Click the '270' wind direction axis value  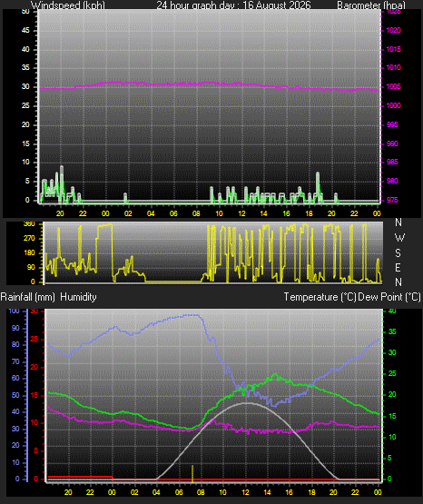click(29, 239)
